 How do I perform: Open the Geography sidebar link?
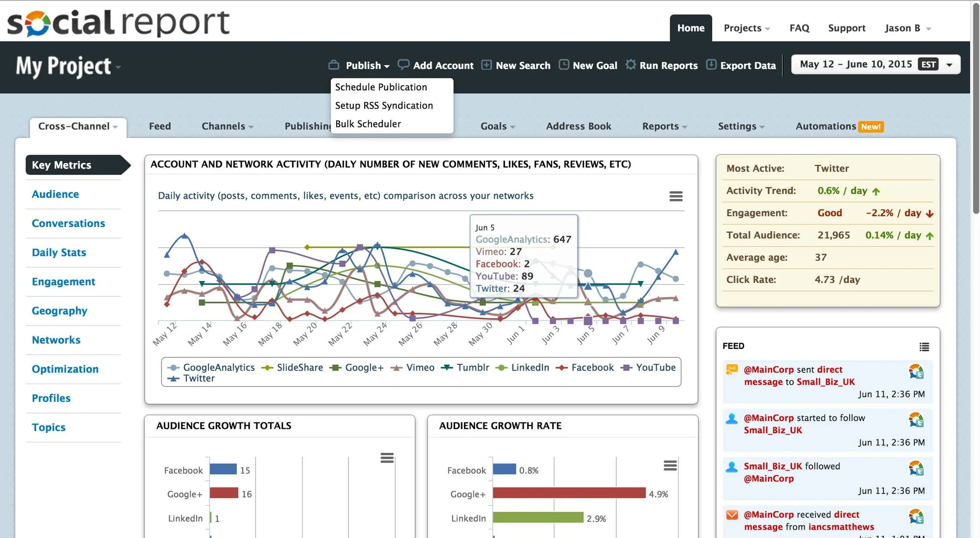pyautogui.click(x=59, y=311)
